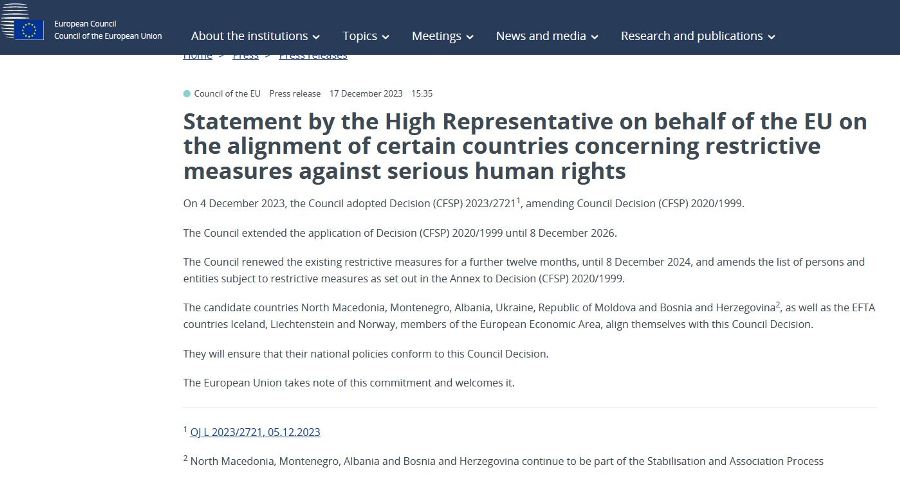Click the Press release label
This screenshot has height=484, width=900.
click(295, 94)
